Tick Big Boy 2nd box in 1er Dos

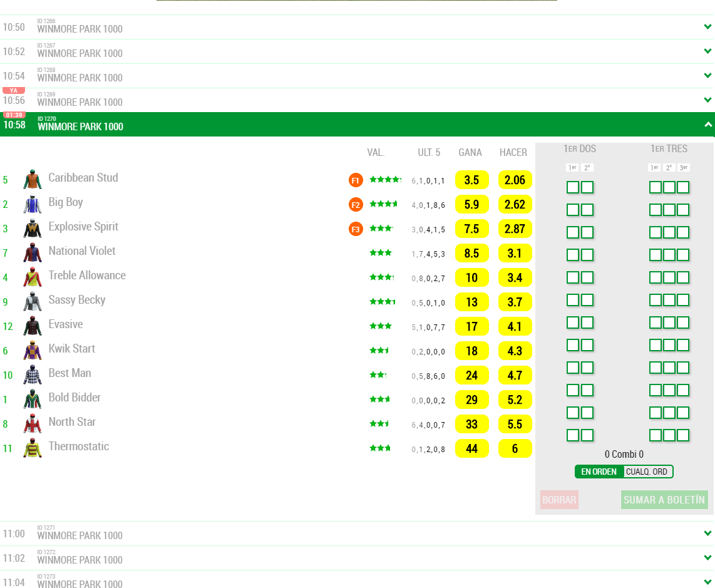pos(587,210)
